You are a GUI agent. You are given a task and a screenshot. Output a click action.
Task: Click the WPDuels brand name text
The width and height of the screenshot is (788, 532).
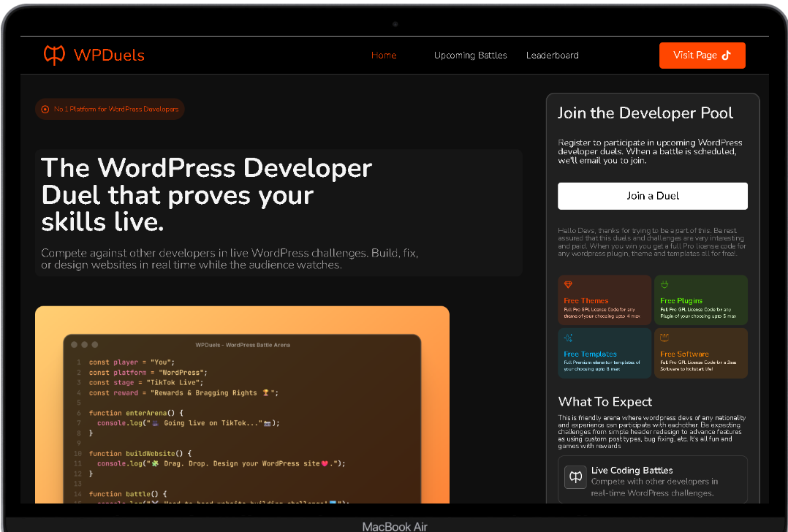point(109,56)
